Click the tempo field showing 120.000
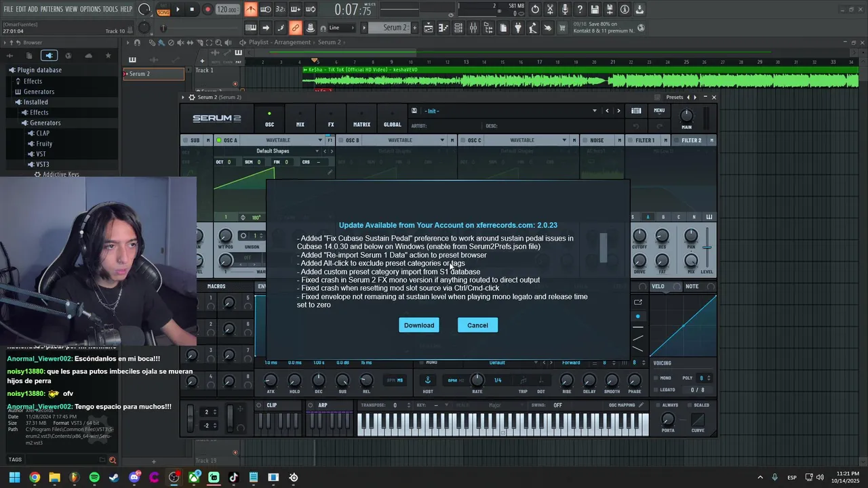Image resolution: width=868 pixels, height=488 pixels. tap(227, 9)
